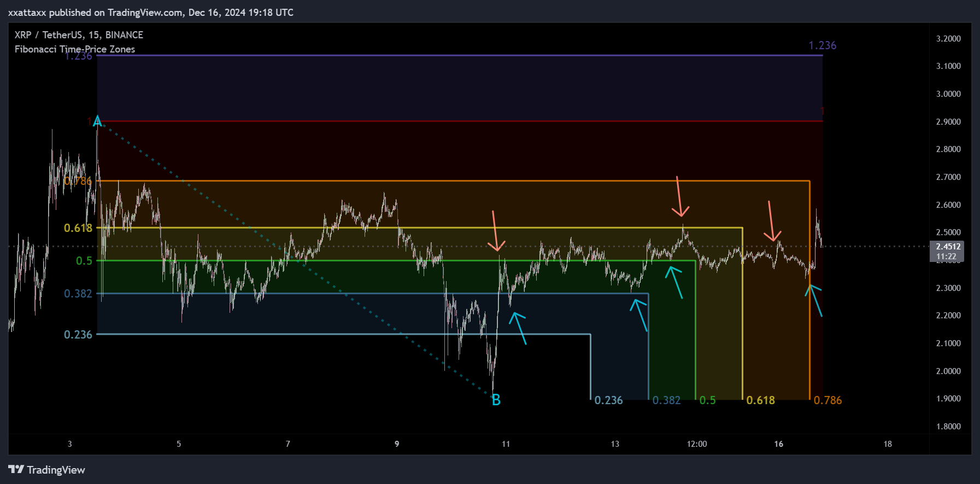This screenshot has height=484, width=980.
Task: Click the 0.786 time zone label at the bottom
Action: [x=828, y=400]
